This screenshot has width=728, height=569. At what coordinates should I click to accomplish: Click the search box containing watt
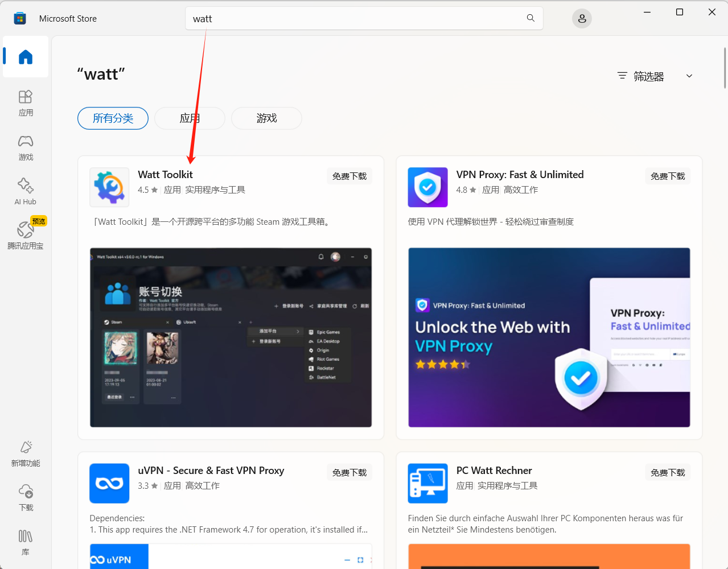364,18
